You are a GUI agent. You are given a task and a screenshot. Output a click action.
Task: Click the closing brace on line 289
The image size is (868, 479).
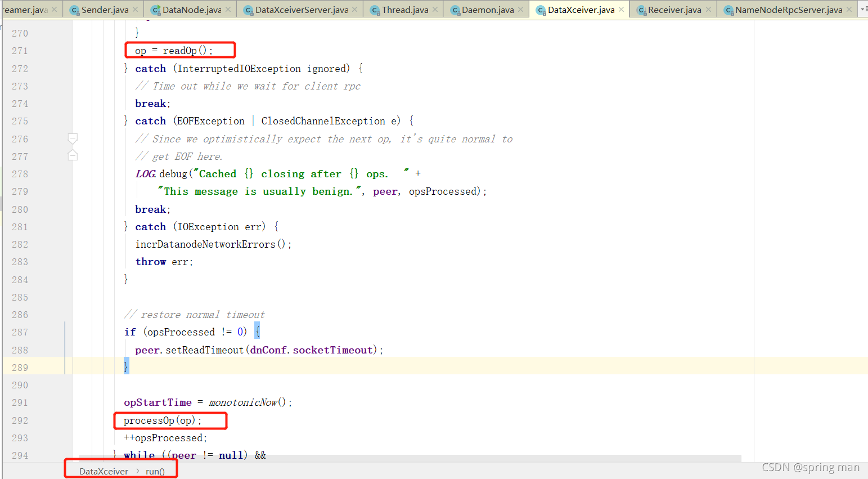coord(126,367)
